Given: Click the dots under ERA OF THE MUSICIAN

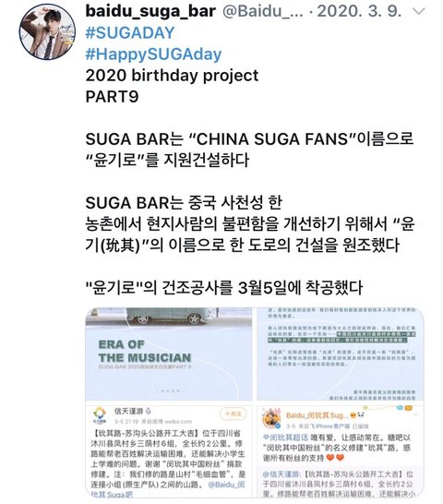Looking at the screenshot, I should 169,391.
